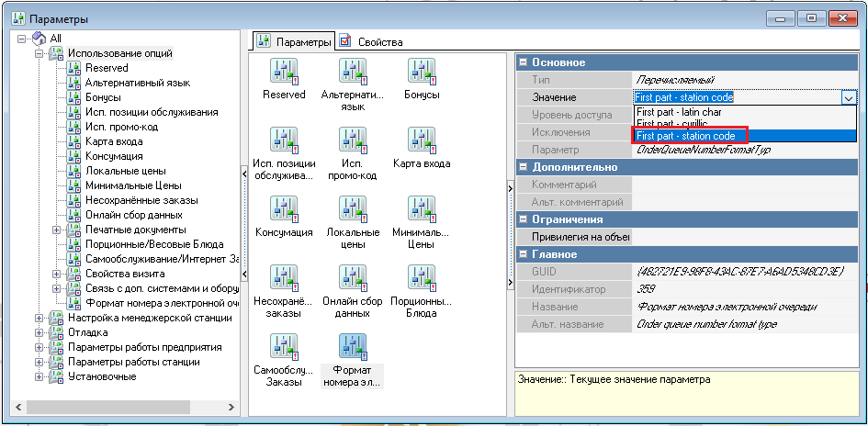The image size is (868, 426).
Task: Open the Значение dropdown arrow
Action: [849, 97]
